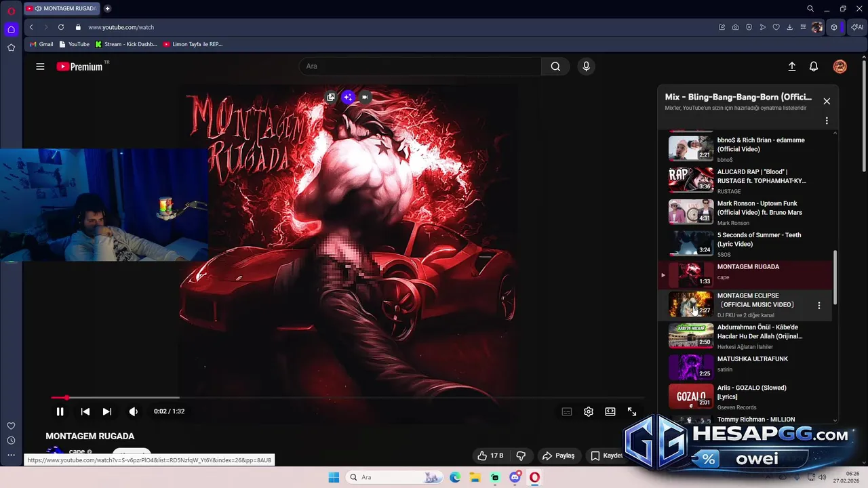Click the skip-forward icon above the video
Viewport: 868px width, 488px height.
[x=365, y=97]
